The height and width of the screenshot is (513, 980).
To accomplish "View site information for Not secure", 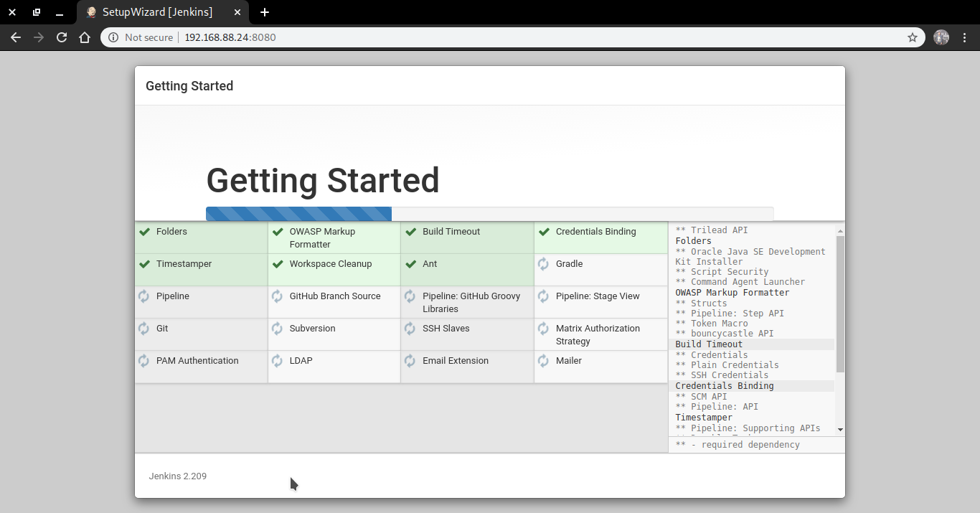I will (x=141, y=37).
